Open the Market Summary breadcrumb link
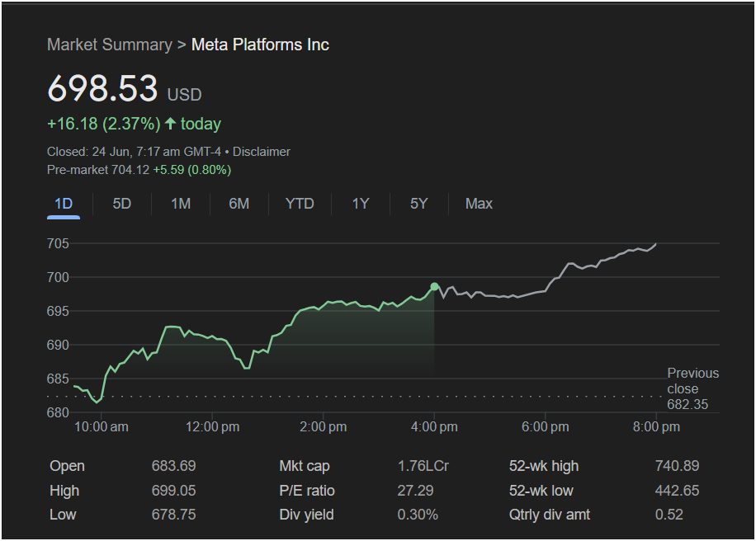 coord(110,45)
